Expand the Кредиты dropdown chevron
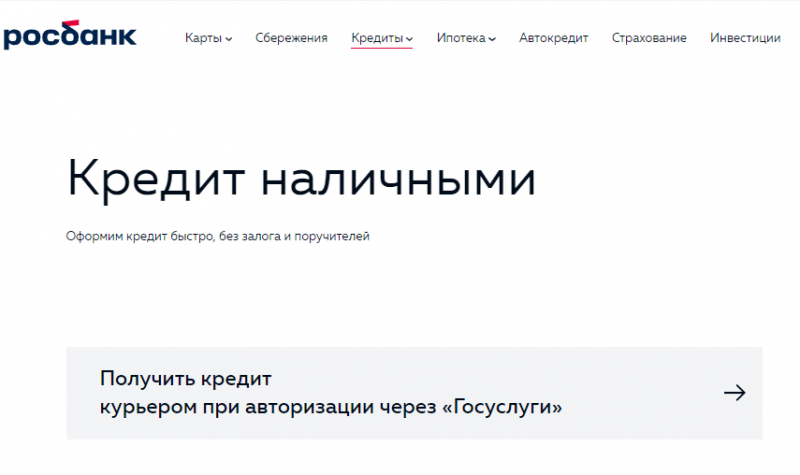800x475 pixels. 409,39
